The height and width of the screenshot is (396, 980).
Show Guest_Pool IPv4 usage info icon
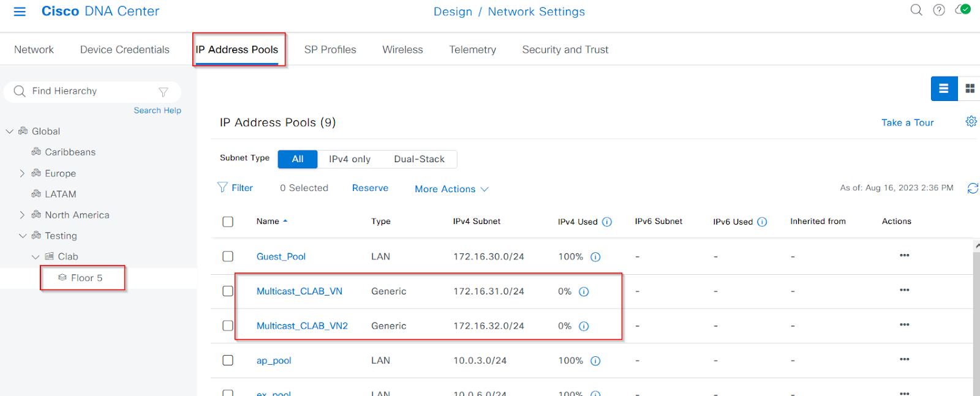(595, 257)
